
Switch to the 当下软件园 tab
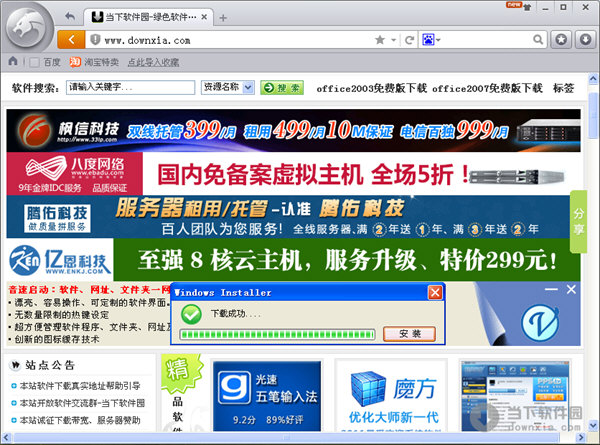click(149, 17)
